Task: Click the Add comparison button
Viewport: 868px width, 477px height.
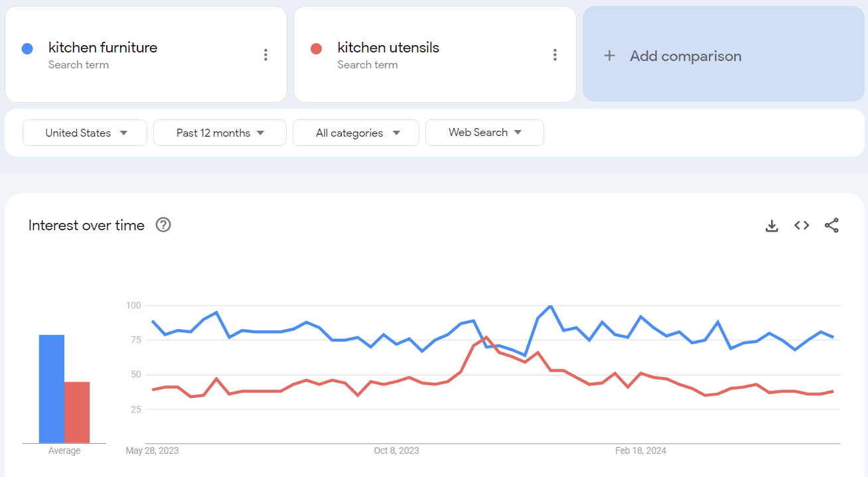Action: (x=723, y=54)
